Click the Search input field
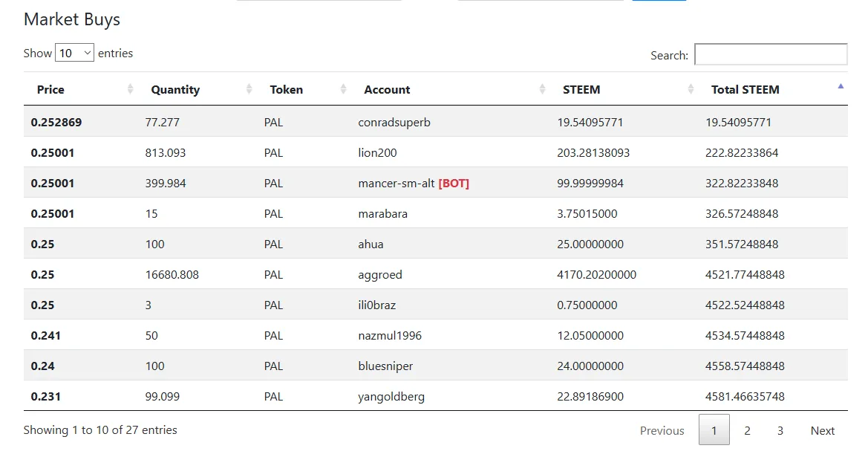The height and width of the screenshot is (457, 868). tap(771, 54)
